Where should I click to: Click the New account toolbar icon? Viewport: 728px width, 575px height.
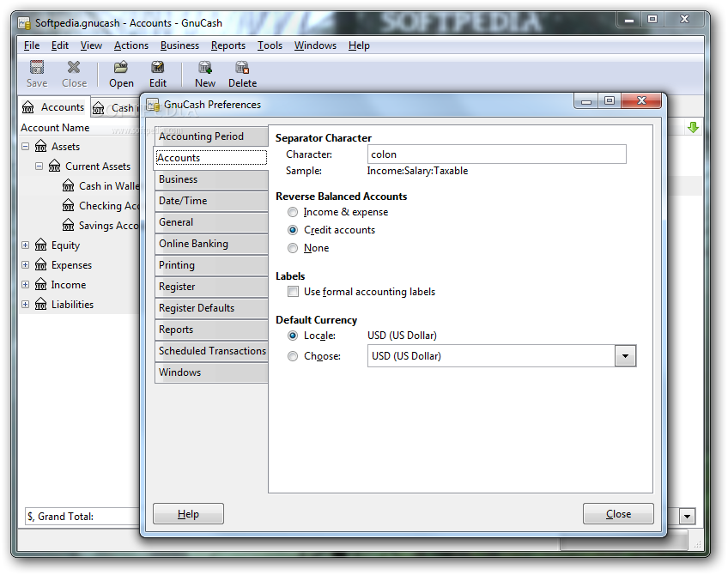204,68
